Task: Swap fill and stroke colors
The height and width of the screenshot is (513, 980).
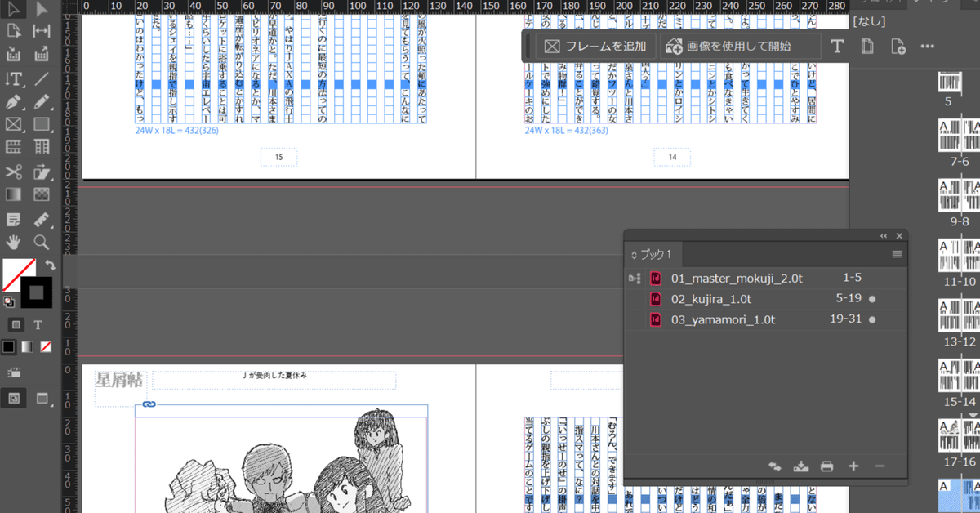Action: pos(49,265)
